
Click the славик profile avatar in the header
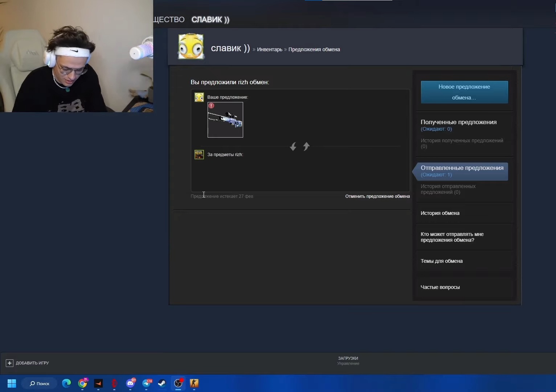tap(191, 46)
